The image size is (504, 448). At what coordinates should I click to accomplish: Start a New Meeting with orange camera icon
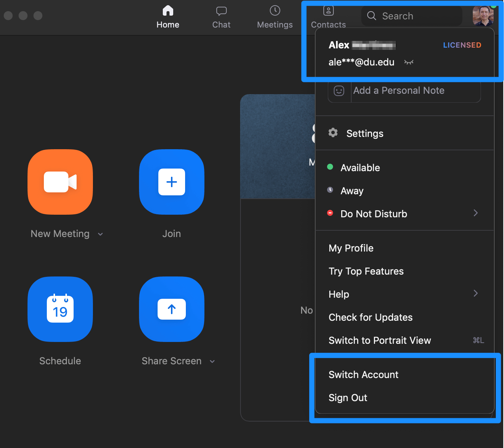click(x=60, y=182)
